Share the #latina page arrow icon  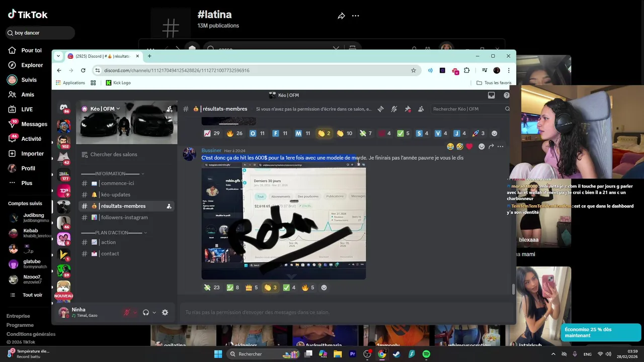[x=341, y=16]
